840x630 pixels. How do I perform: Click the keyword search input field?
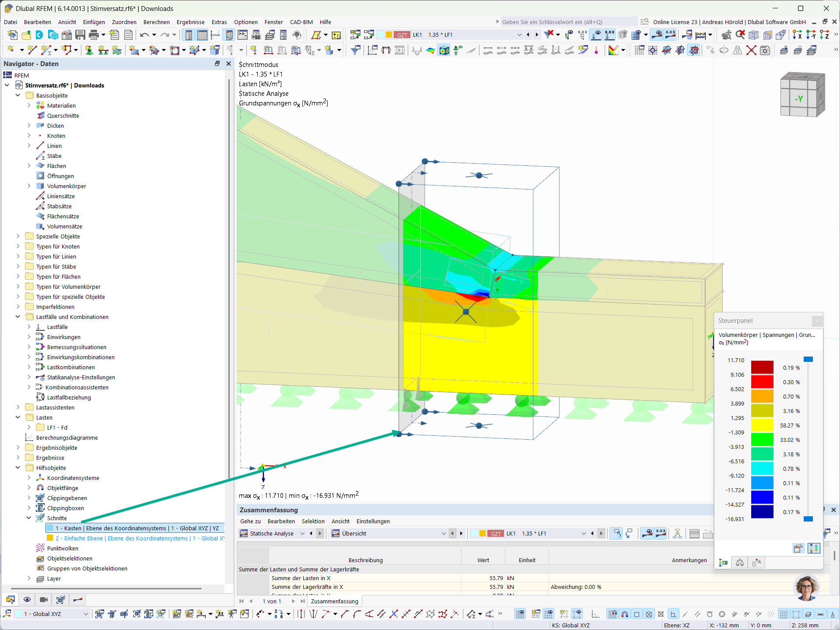(x=569, y=22)
